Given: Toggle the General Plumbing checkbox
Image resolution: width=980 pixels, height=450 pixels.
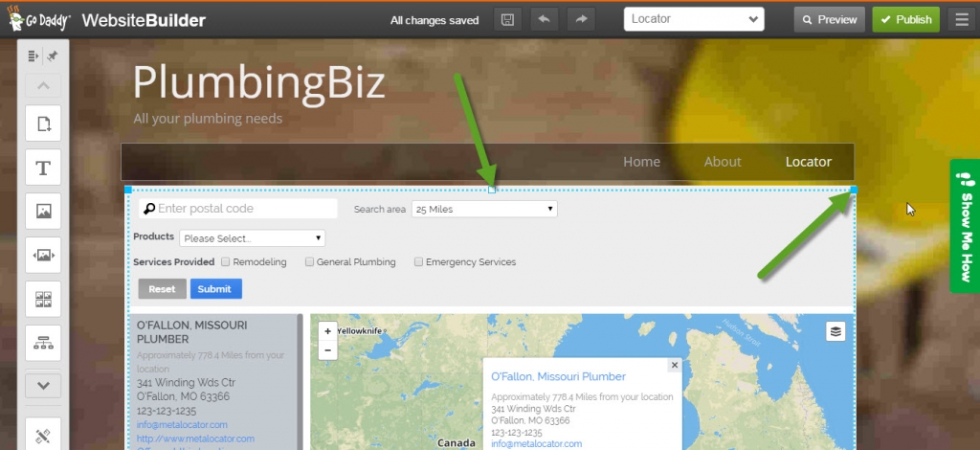Looking at the screenshot, I should [x=309, y=262].
